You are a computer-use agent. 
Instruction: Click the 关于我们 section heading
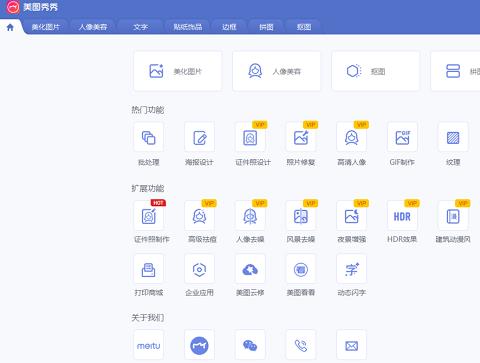point(148,318)
